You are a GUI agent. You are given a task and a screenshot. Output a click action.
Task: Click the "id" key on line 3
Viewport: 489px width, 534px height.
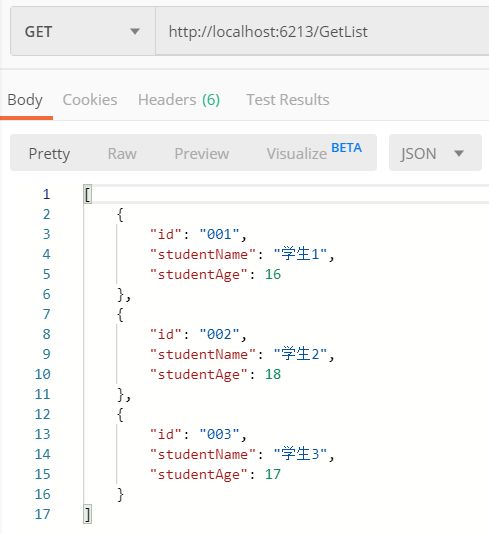tap(167, 234)
